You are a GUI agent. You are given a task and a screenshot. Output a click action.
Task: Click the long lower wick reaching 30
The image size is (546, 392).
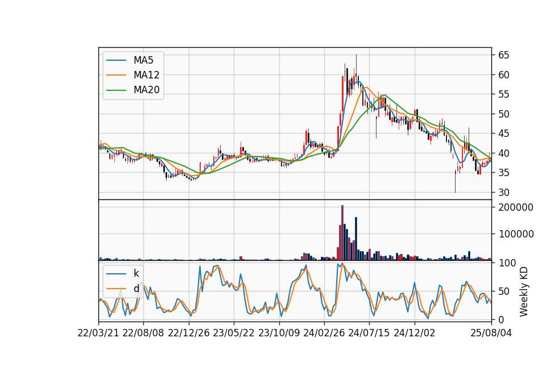[455, 182]
